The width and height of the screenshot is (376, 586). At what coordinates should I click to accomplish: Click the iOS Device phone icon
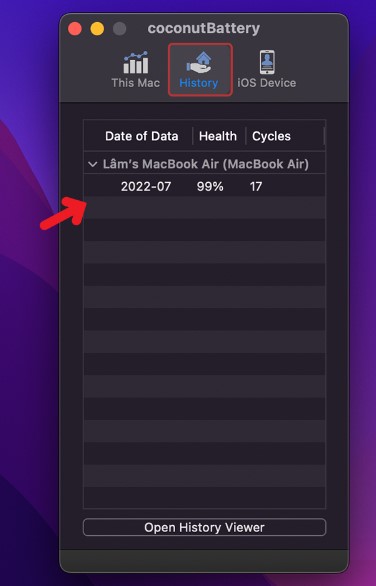(267, 62)
